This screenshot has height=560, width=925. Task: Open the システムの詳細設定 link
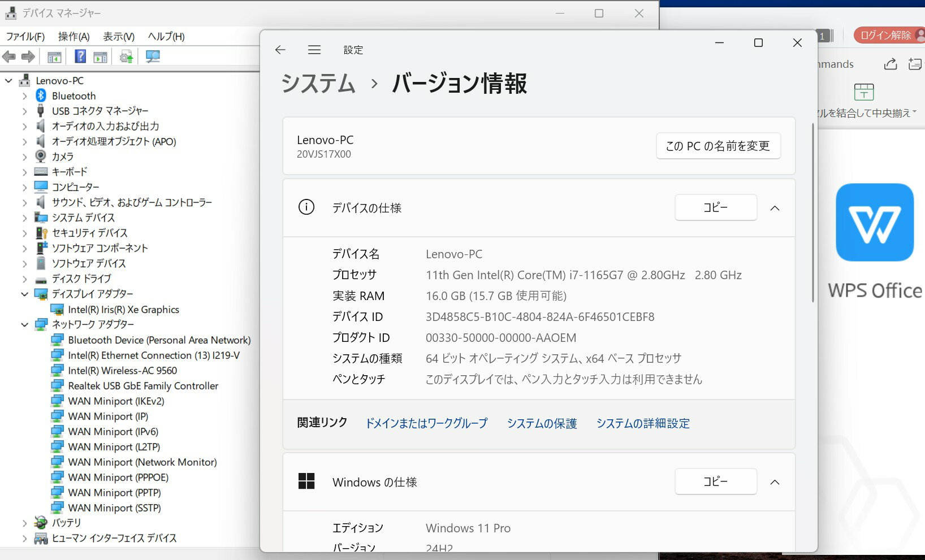coord(643,423)
